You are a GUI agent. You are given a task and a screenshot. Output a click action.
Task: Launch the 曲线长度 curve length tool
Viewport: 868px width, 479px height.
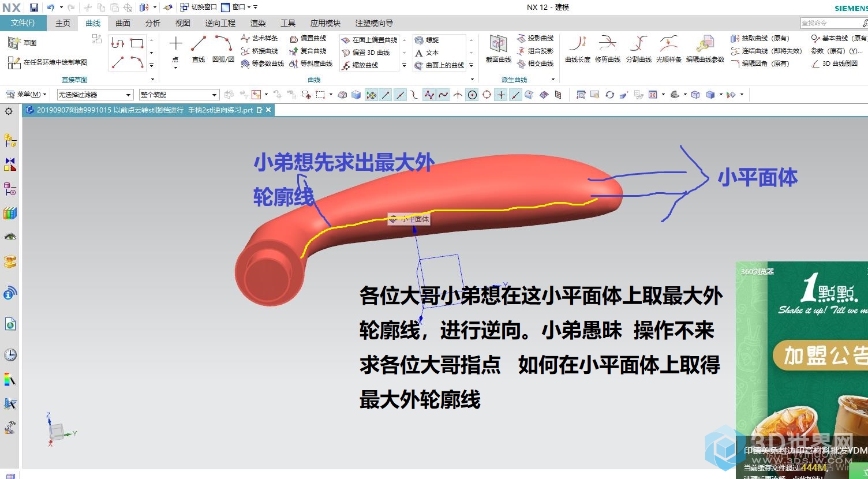[x=578, y=48]
